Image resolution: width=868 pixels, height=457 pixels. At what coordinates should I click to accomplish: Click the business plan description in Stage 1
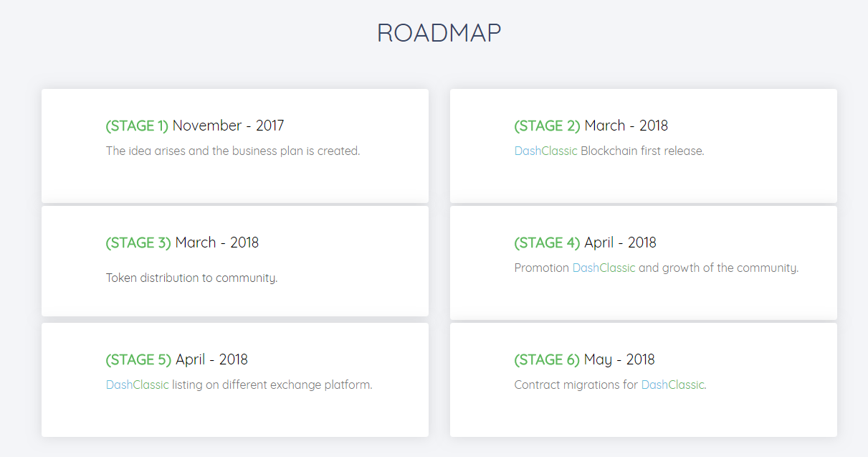[x=233, y=151]
